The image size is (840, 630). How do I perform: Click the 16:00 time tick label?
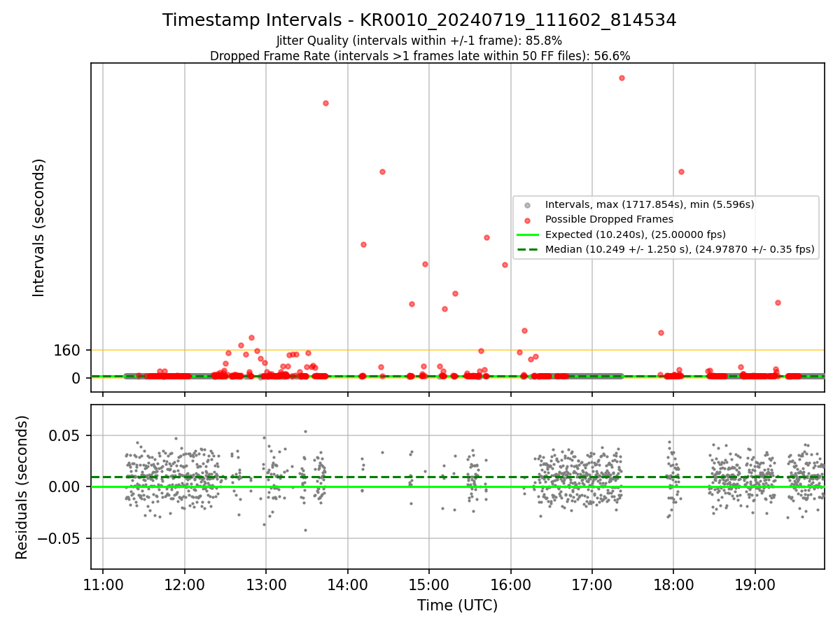point(510,584)
